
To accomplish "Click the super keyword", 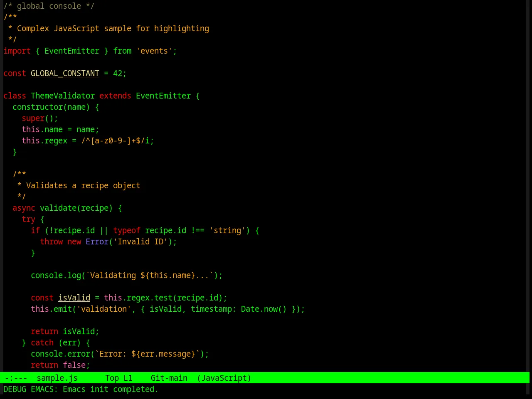I will 33,118.
